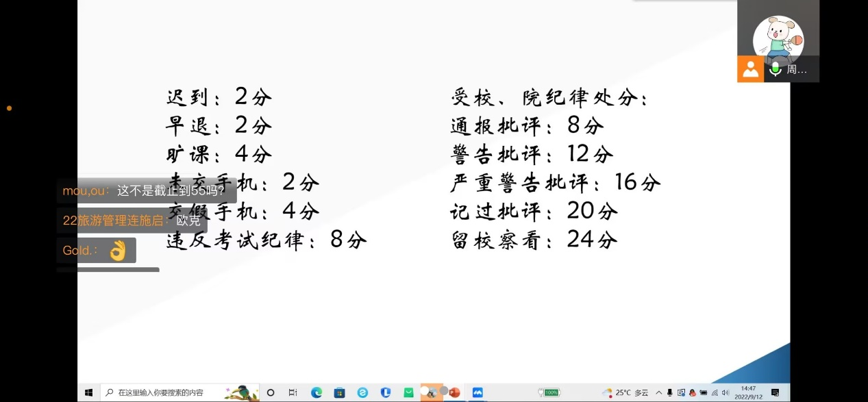868x402 pixels.
Task: Click the orange host person icon
Action: tap(750, 69)
